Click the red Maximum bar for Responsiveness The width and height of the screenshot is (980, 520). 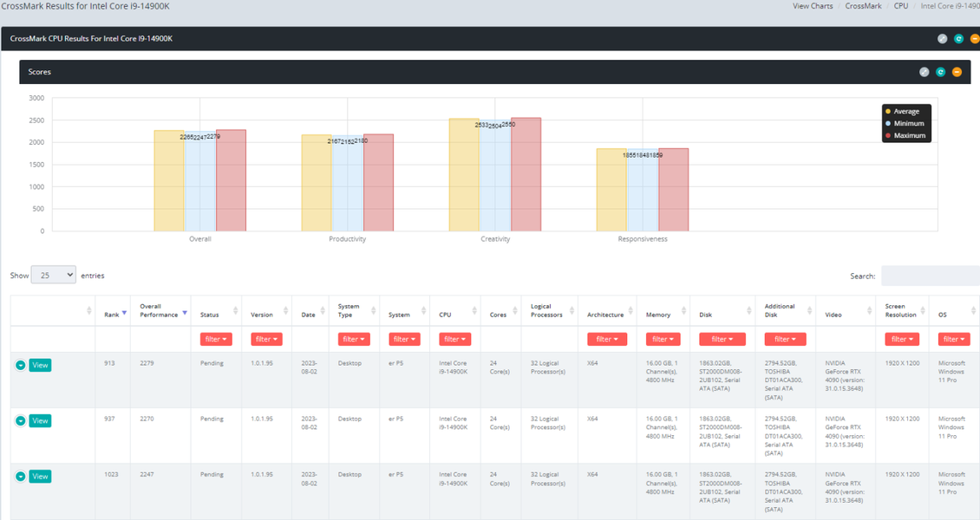tap(673, 190)
